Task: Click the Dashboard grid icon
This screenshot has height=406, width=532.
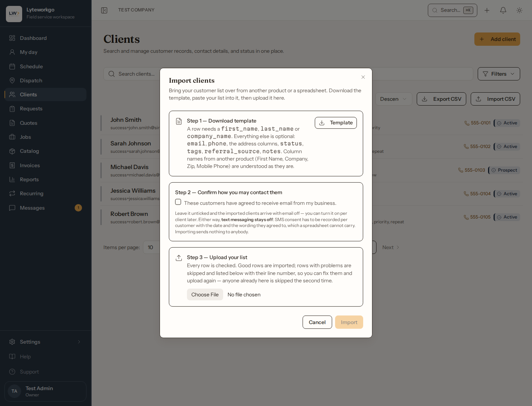Action: (x=12, y=38)
